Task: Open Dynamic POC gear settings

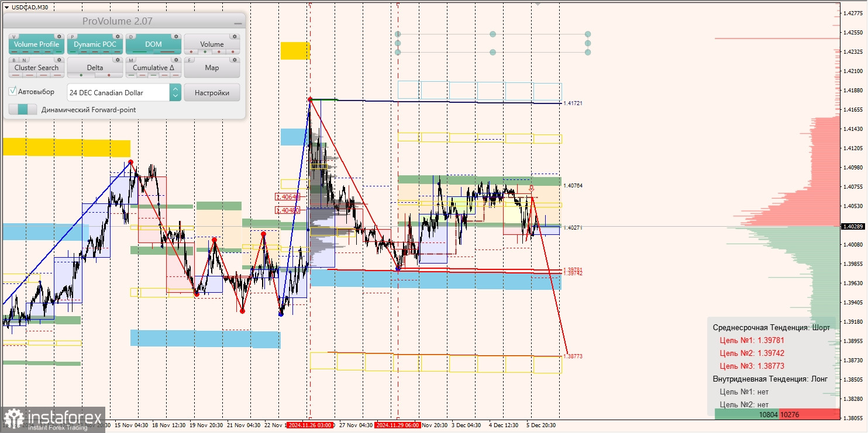Action: [118, 36]
